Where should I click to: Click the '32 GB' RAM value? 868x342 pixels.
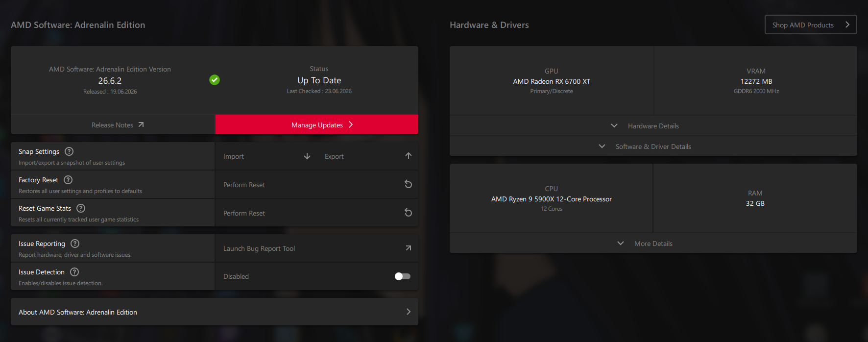(x=755, y=203)
